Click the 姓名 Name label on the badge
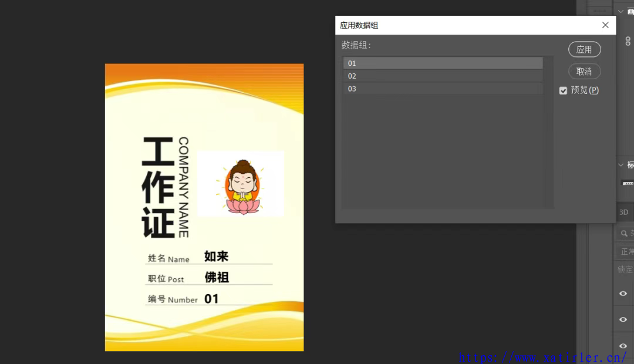Image resolution: width=634 pixels, height=364 pixels. coord(168,258)
